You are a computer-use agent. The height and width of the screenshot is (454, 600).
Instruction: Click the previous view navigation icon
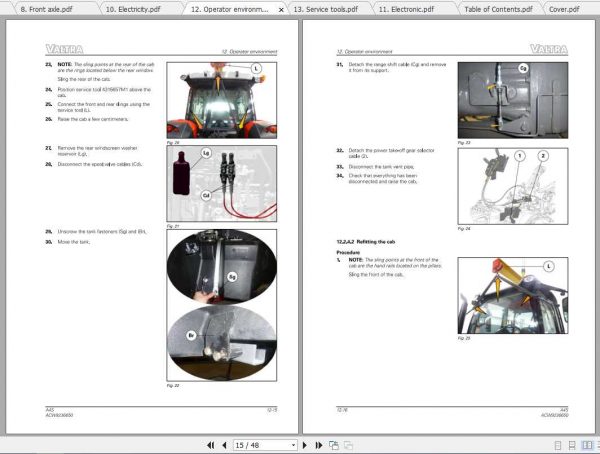pos(334,445)
